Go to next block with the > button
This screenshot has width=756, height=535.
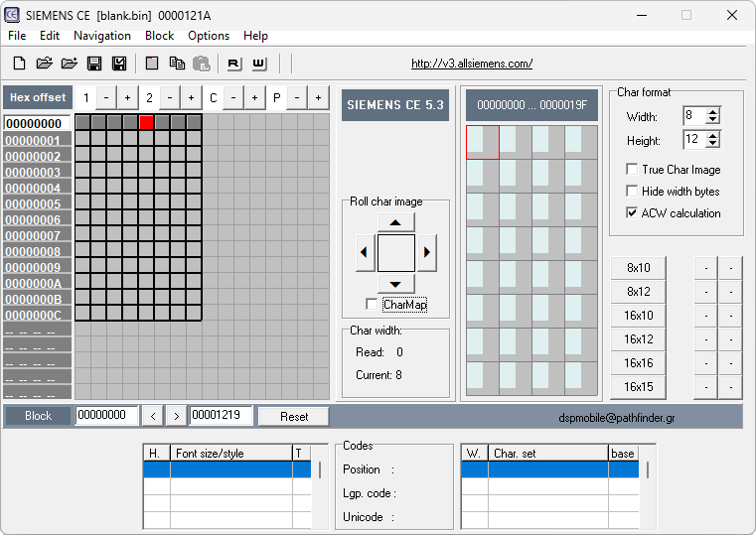[x=176, y=416]
